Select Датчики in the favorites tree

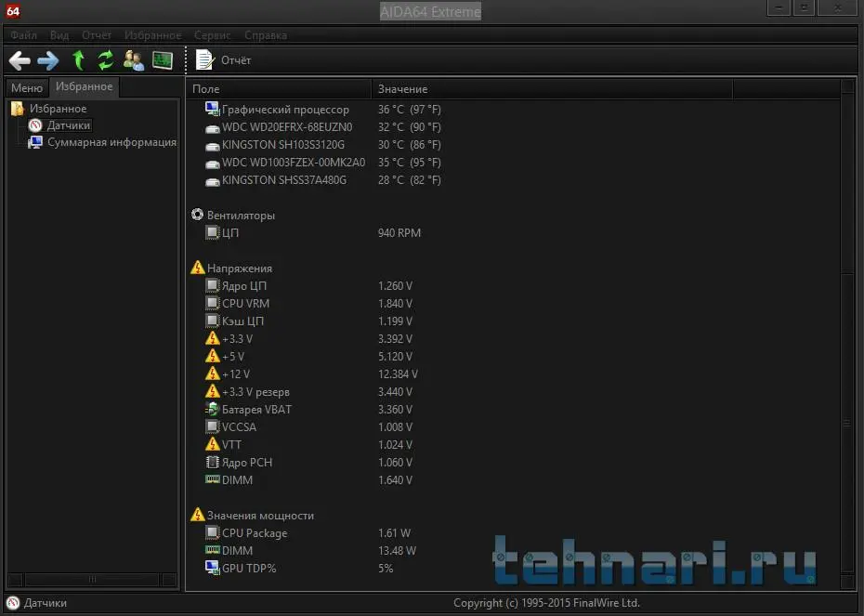(69, 125)
